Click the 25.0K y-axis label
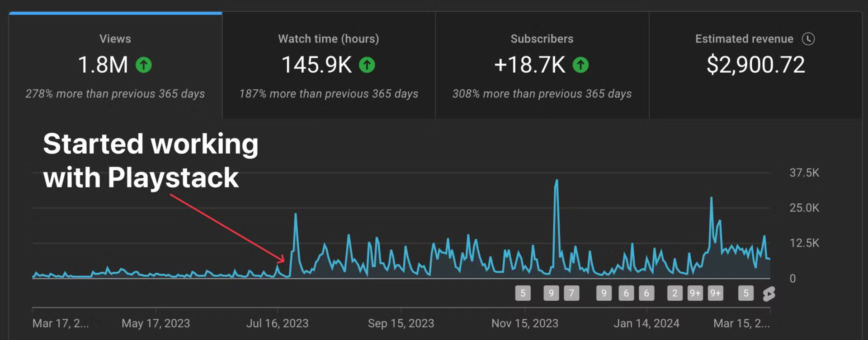 pos(804,208)
